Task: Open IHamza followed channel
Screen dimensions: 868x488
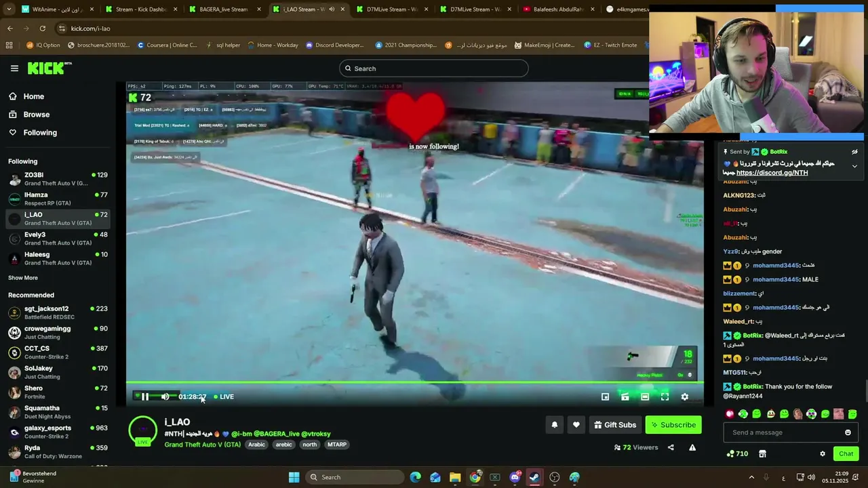Action: tap(58, 199)
